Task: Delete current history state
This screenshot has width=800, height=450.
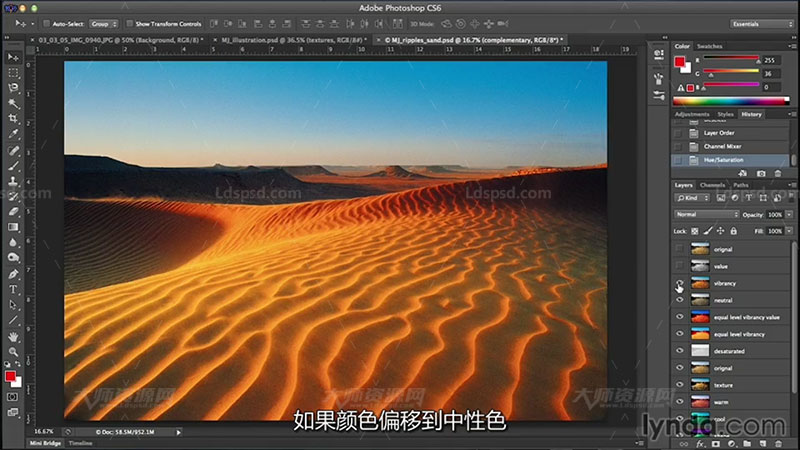Action: point(778,173)
